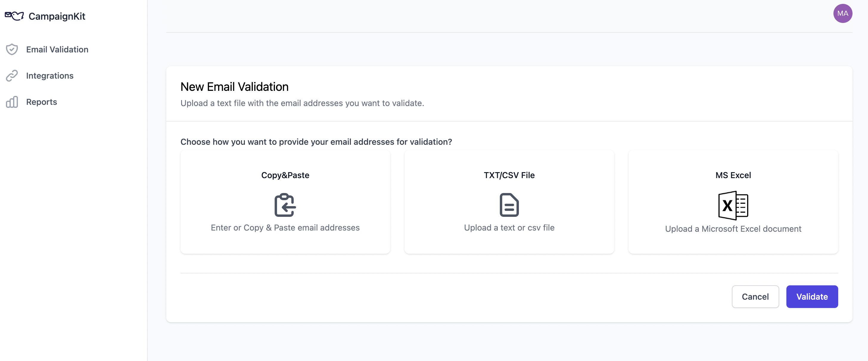This screenshot has height=361, width=868.
Task: Click the 'Upload a text file with the email addresses' subtitle
Action: pyautogui.click(x=302, y=103)
